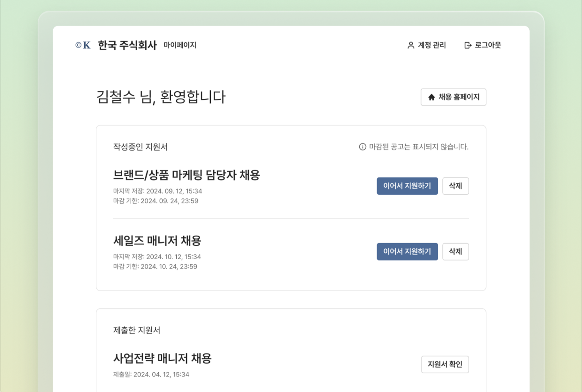Delete the 세일즈 매니저 채용 draft

[x=455, y=251]
